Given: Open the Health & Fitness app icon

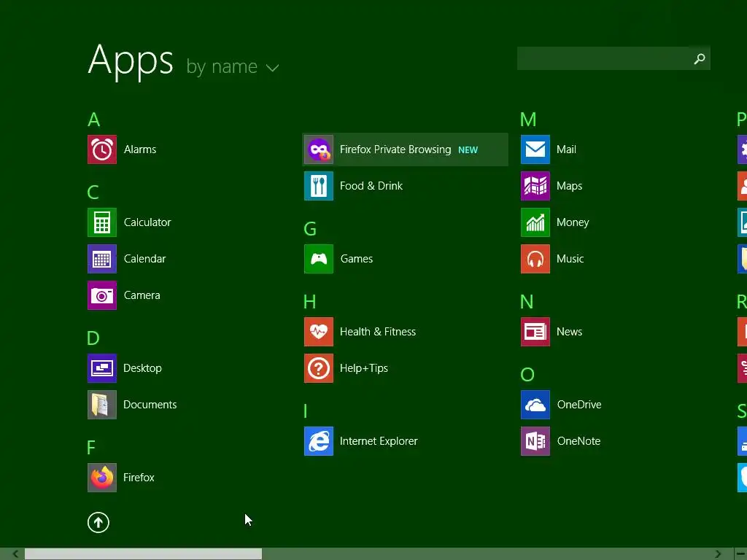Looking at the screenshot, I should coord(319,332).
